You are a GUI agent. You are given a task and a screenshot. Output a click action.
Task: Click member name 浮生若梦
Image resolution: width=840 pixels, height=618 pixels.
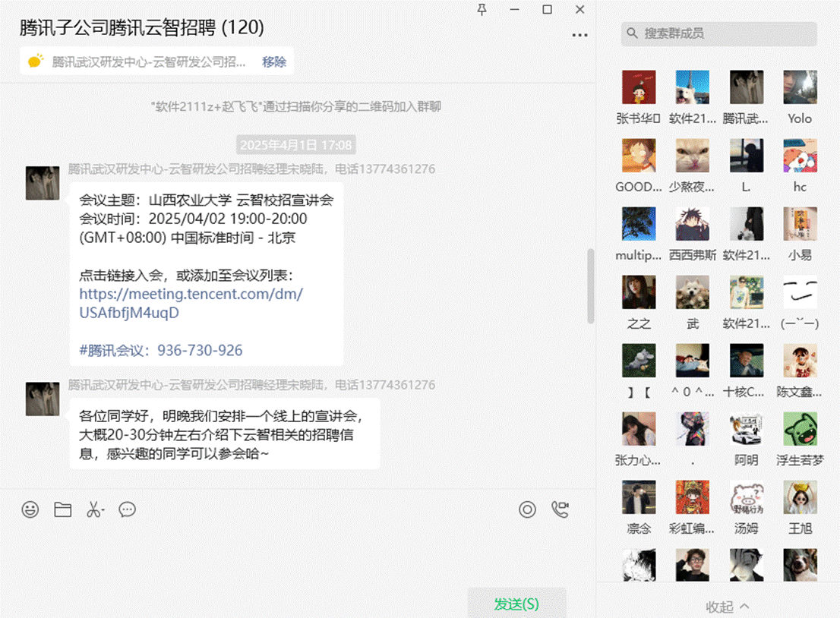[800, 460]
